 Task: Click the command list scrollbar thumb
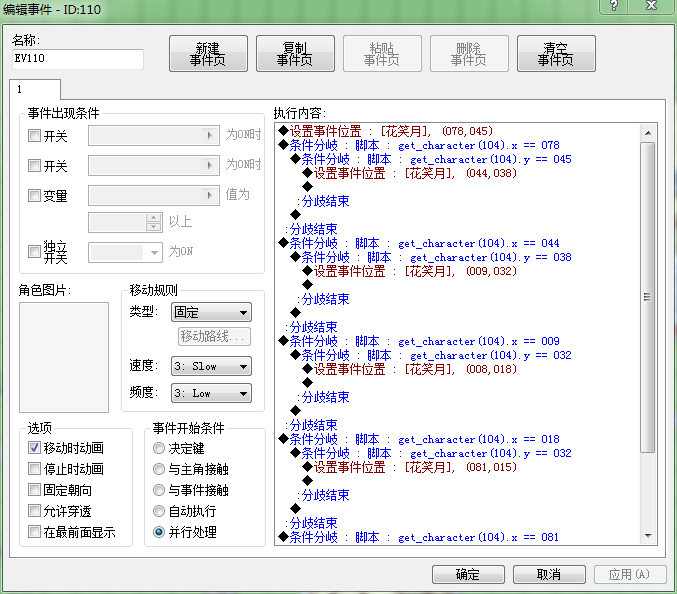[648, 297]
